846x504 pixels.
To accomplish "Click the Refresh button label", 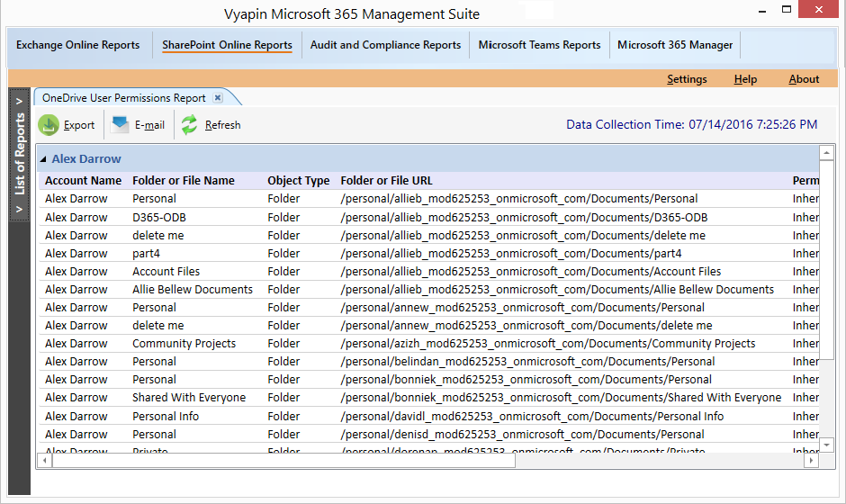I will pos(223,125).
